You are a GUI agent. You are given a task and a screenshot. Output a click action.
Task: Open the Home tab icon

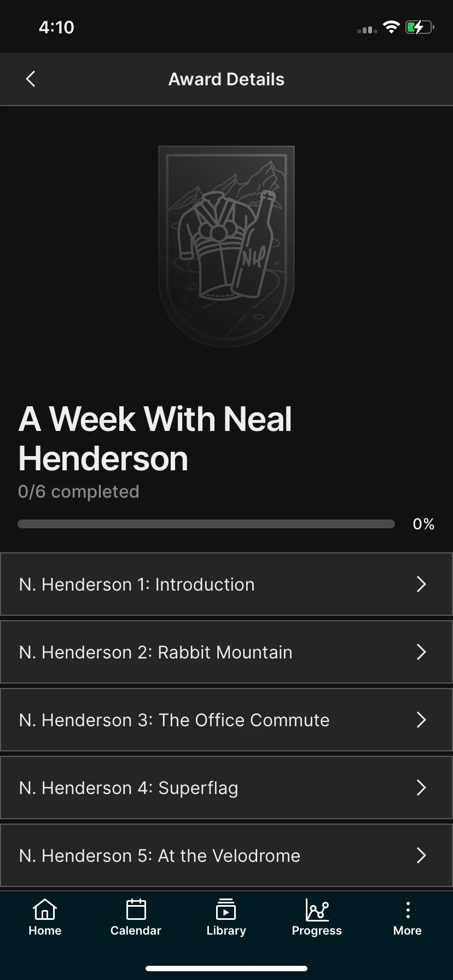[x=45, y=910]
